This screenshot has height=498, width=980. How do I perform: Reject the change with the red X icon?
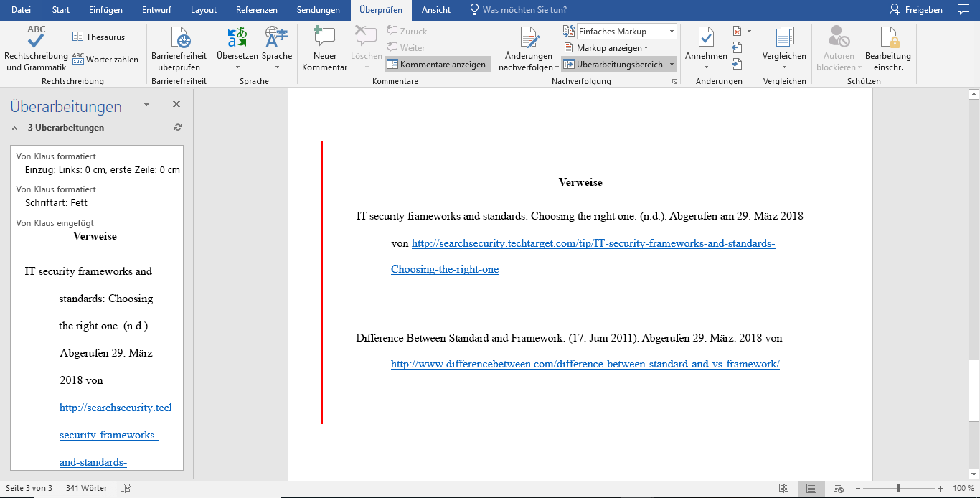point(738,32)
